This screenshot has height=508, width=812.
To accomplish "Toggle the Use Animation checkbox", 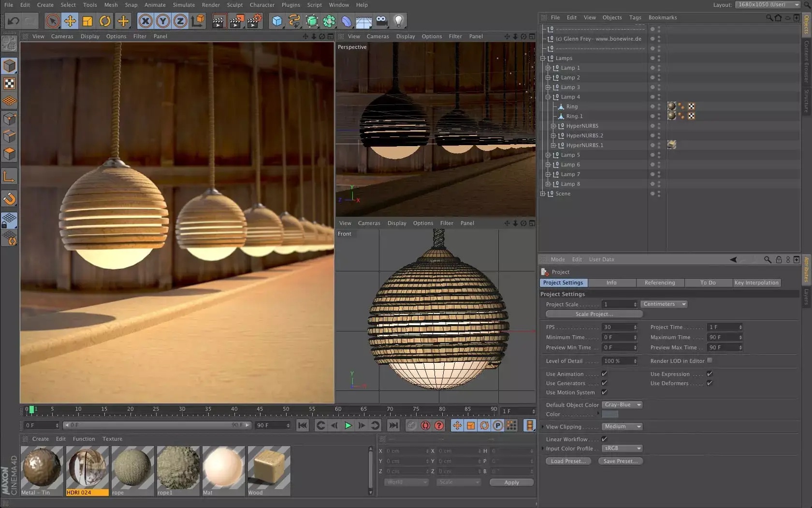I will pos(604,374).
